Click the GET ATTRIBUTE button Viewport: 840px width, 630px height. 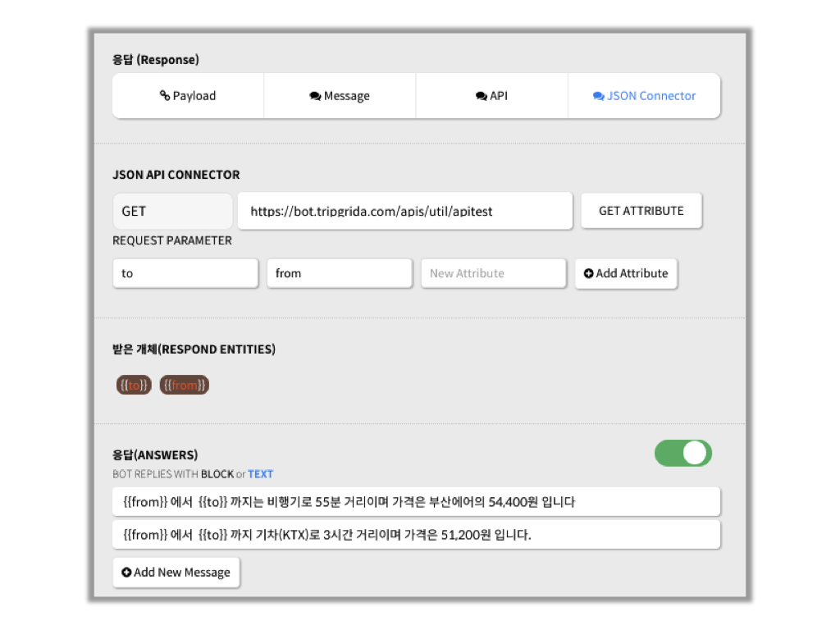pyautogui.click(x=641, y=211)
